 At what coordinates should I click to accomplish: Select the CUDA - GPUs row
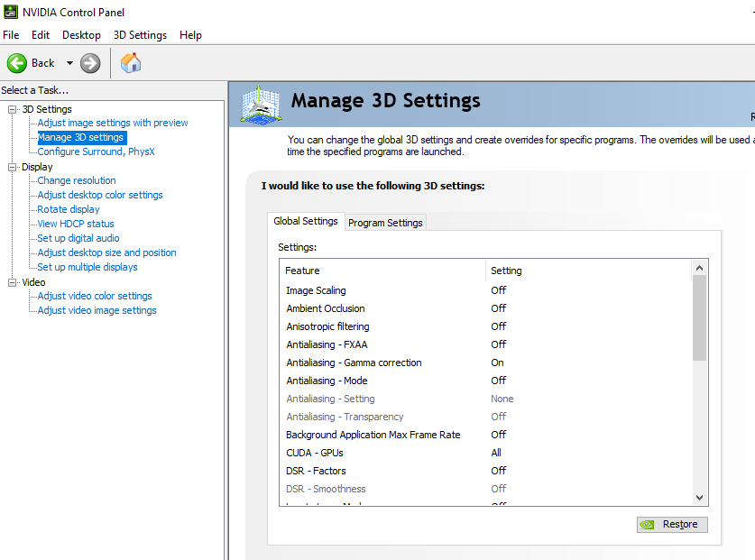click(x=486, y=453)
